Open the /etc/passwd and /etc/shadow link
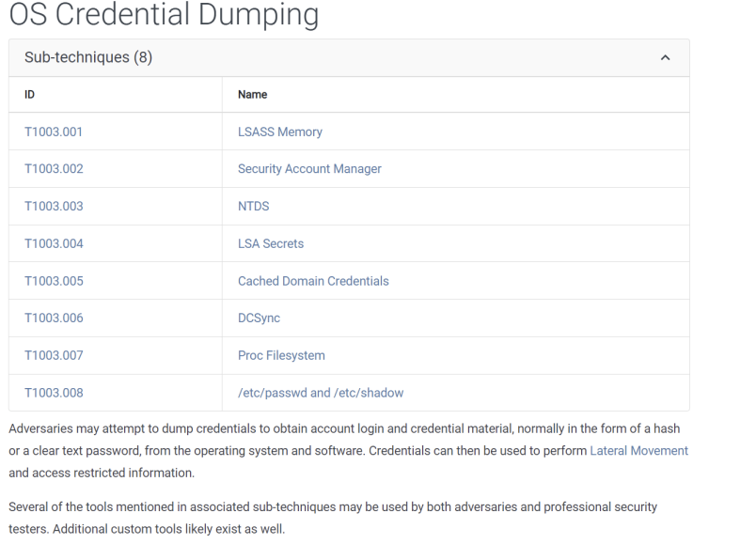 click(x=321, y=393)
